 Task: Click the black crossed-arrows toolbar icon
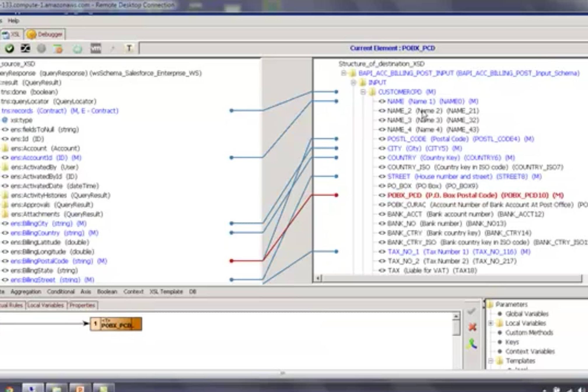(x=25, y=48)
